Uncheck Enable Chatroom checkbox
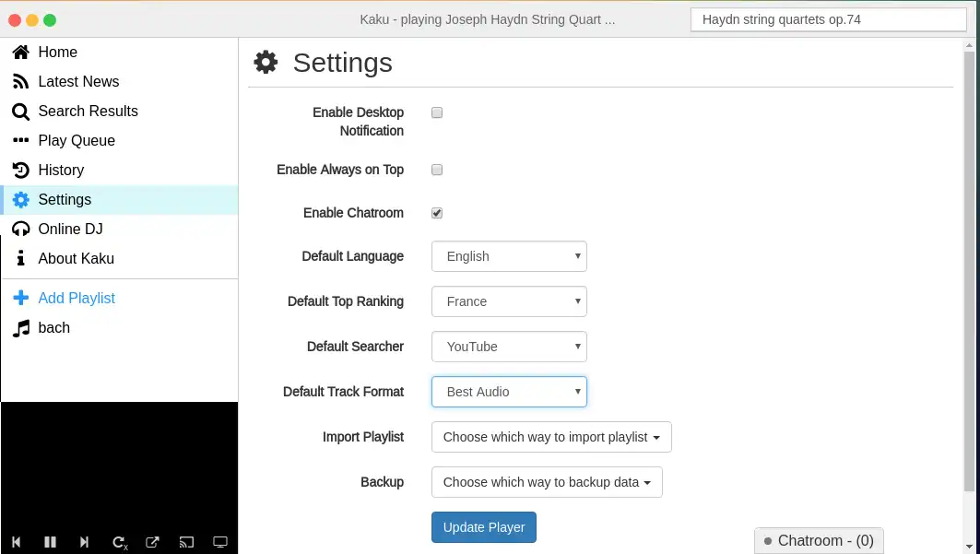 [437, 213]
